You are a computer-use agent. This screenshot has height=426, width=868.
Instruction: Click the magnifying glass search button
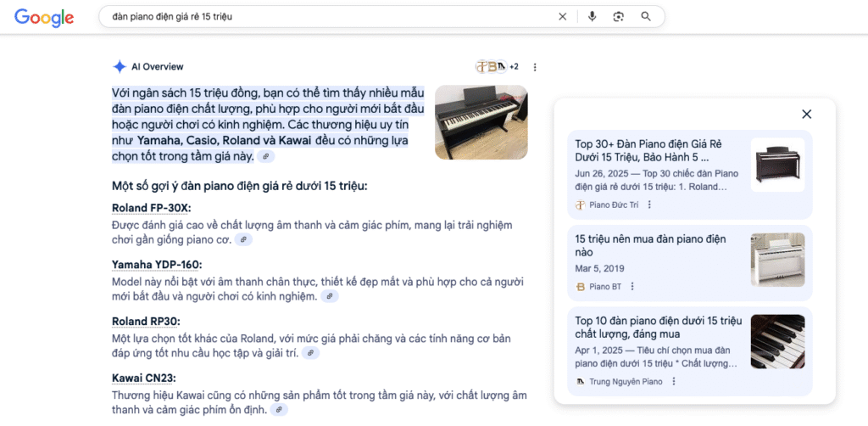pyautogui.click(x=646, y=16)
